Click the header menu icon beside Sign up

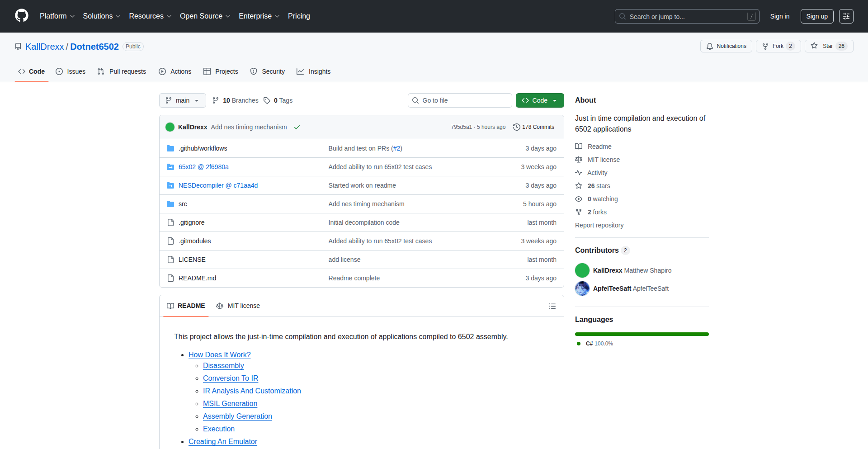846,16
